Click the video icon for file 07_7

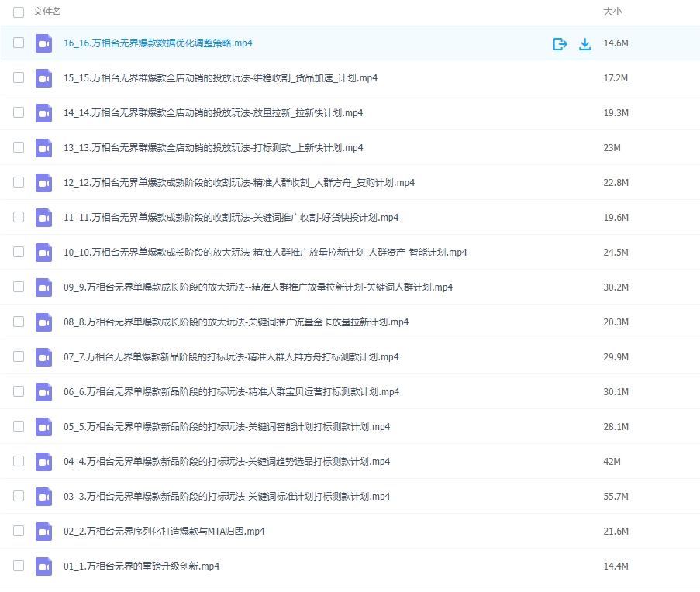[x=43, y=357]
